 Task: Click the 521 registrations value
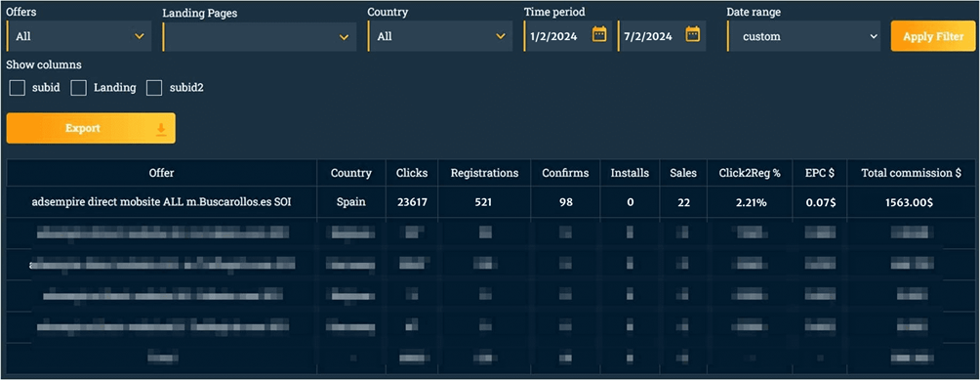click(x=484, y=202)
